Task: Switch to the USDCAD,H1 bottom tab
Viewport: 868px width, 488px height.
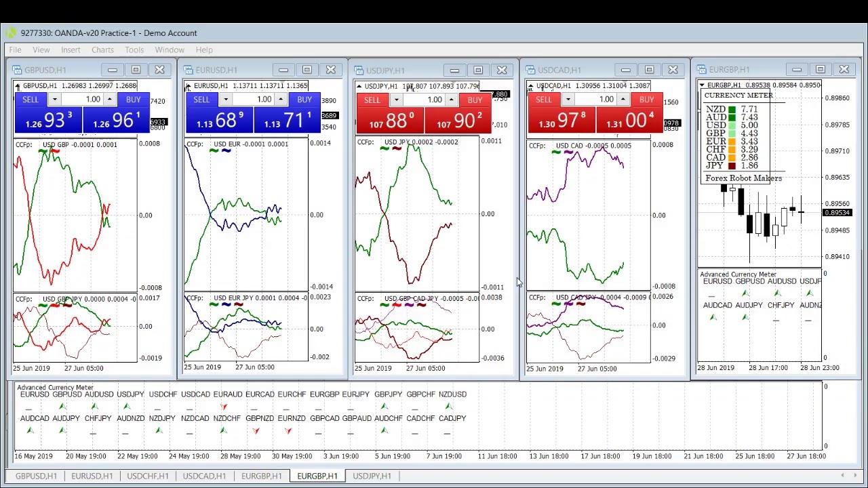Action: pyautogui.click(x=204, y=476)
